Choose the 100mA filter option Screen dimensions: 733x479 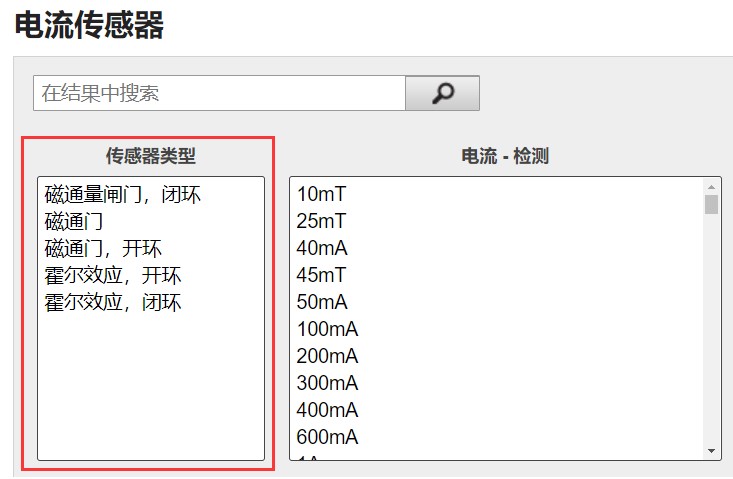(x=327, y=329)
